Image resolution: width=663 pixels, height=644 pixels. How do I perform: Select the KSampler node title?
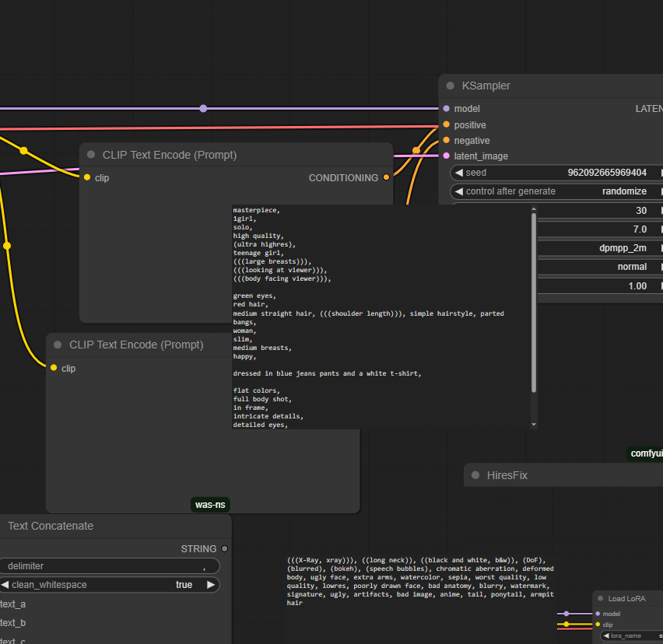click(x=486, y=86)
